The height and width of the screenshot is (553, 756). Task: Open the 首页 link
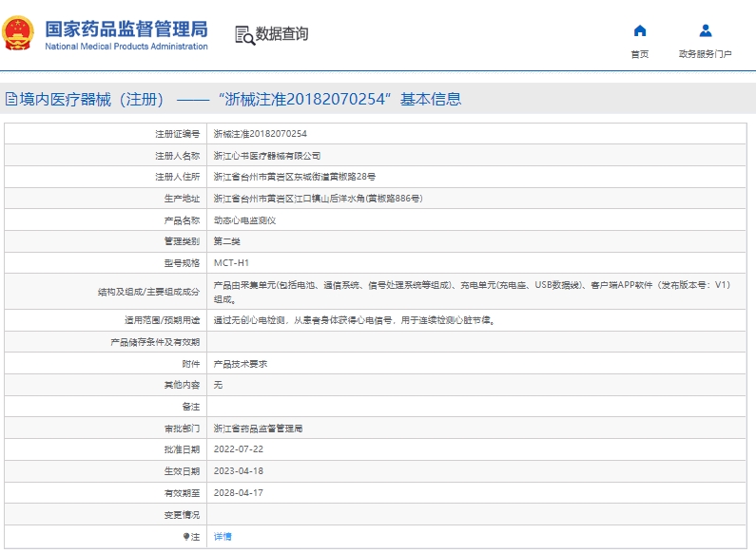pyautogui.click(x=640, y=54)
